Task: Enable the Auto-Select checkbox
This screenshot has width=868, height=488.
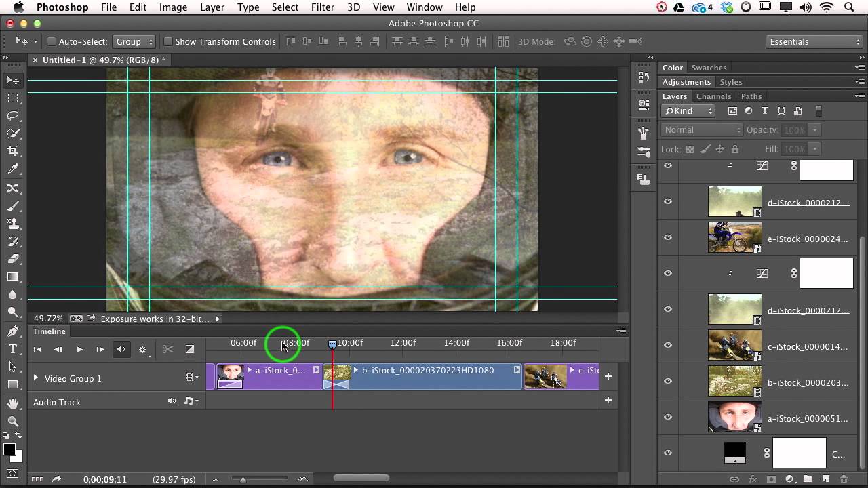Action: [51, 41]
